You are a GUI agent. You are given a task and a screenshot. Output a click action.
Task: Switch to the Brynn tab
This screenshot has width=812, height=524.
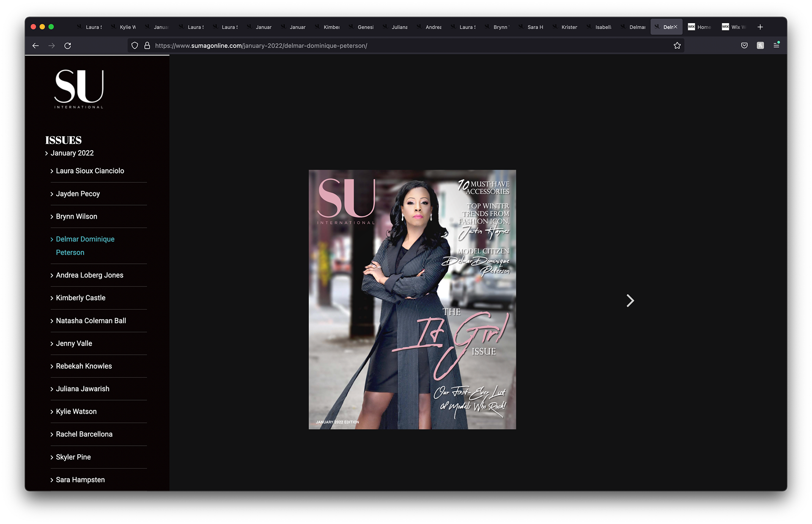pyautogui.click(x=497, y=27)
